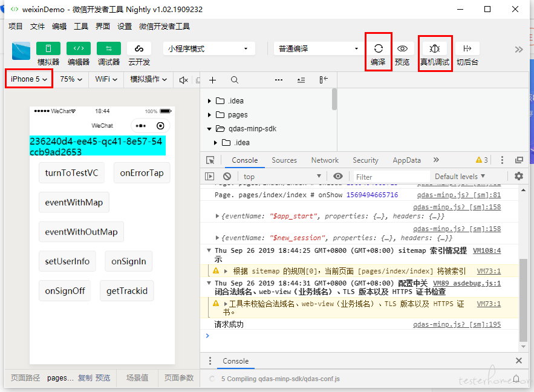Search files with magnifier icon
This screenshot has width=534, height=392.
coord(234,80)
